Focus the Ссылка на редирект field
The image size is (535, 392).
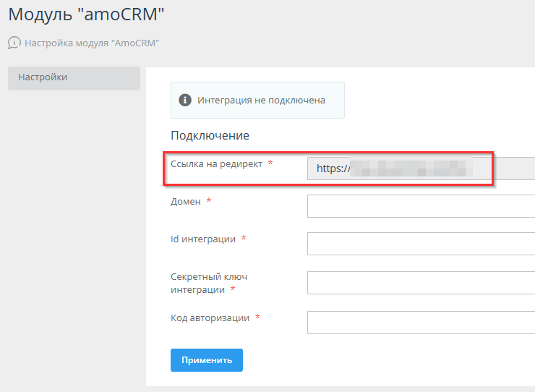(x=421, y=169)
